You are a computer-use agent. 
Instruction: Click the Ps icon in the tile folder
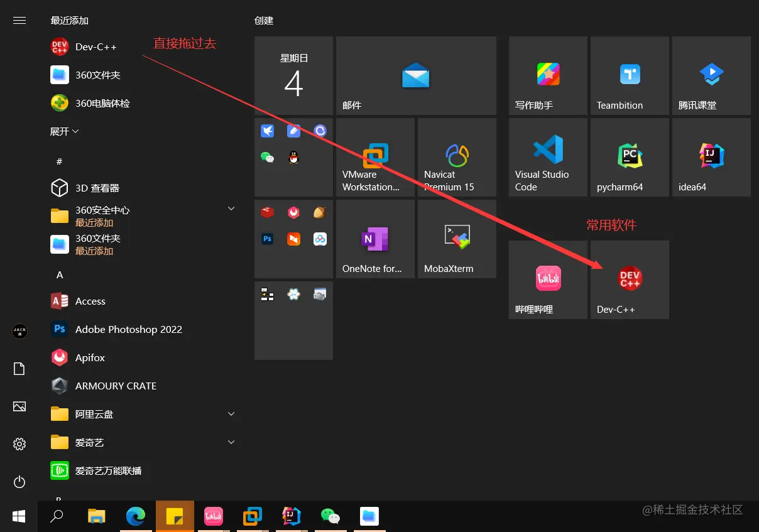point(268,239)
